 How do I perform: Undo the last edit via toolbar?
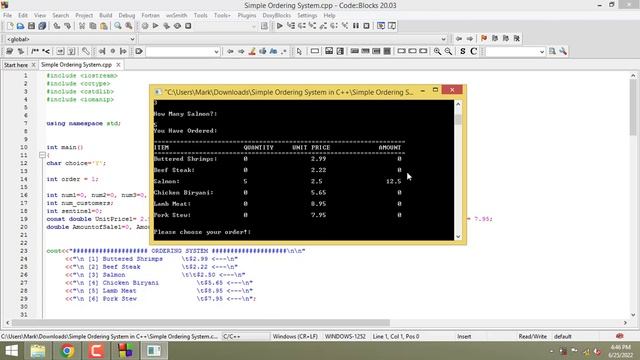(57, 26)
